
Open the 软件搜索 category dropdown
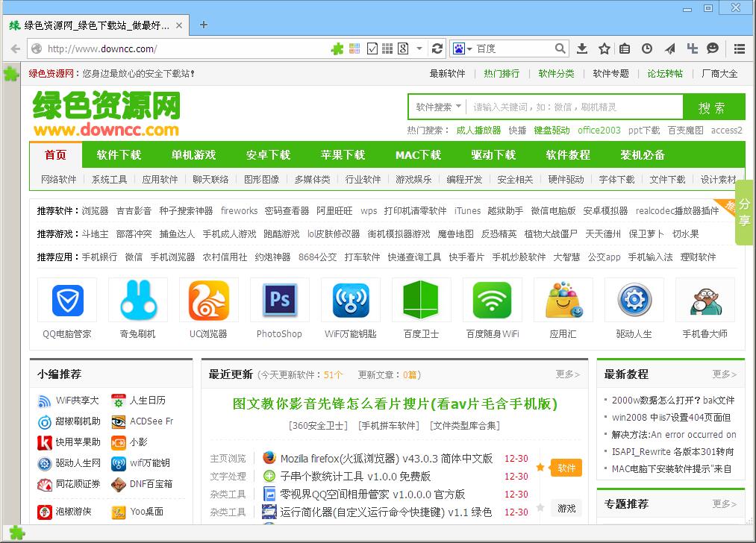pos(436,106)
